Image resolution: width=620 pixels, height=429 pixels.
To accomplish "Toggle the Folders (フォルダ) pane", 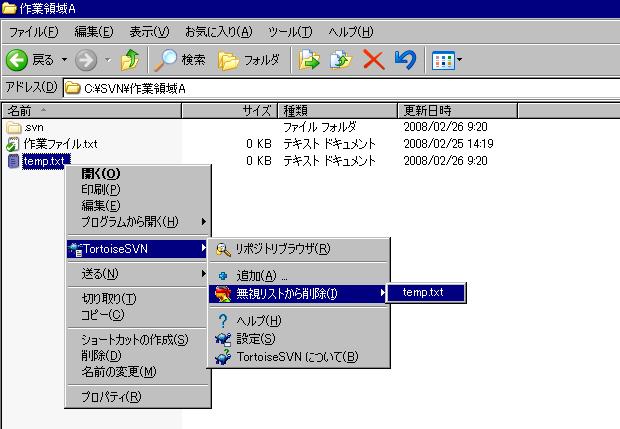I will tap(249, 60).
